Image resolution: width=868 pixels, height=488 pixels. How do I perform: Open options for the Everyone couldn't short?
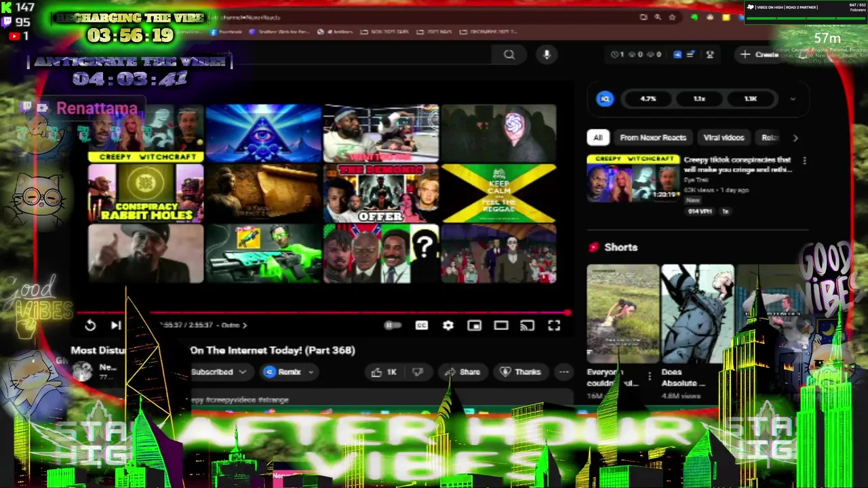(x=649, y=375)
